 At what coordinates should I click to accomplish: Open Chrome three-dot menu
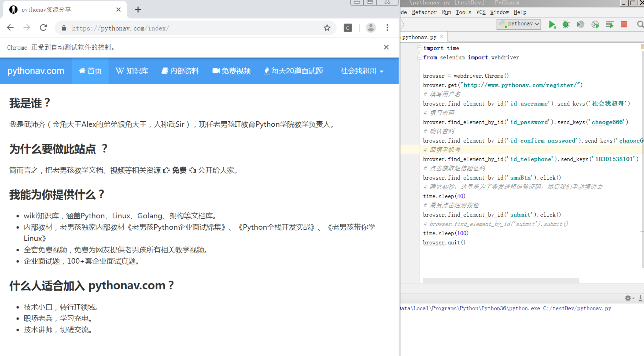click(387, 28)
